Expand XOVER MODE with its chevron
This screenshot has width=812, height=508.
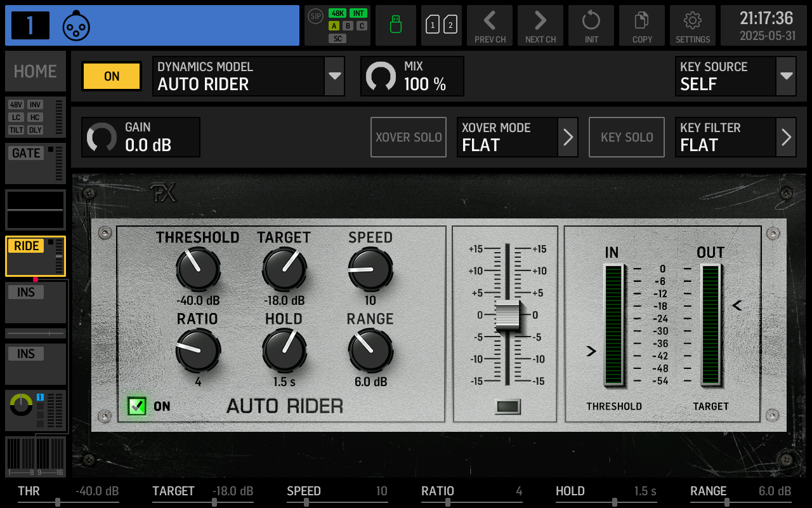pos(568,137)
